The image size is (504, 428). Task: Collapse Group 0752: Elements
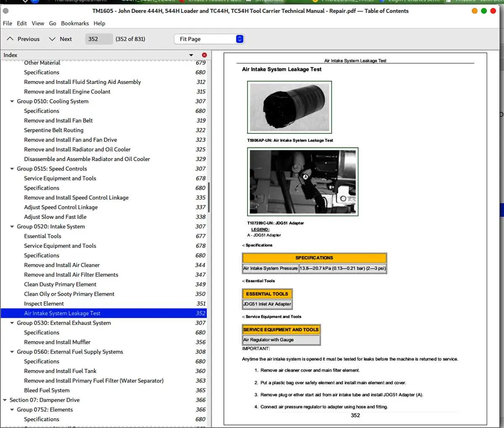pyautogui.click(x=12, y=410)
